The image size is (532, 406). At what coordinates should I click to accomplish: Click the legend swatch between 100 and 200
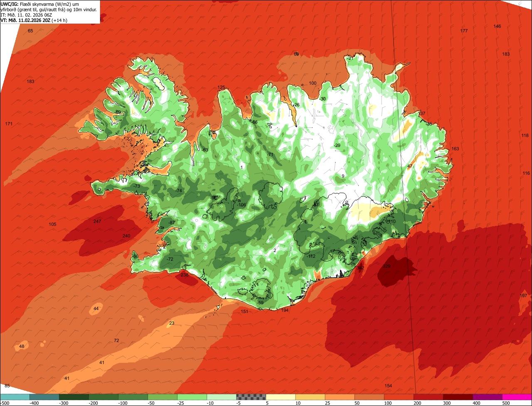click(x=399, y=397)
